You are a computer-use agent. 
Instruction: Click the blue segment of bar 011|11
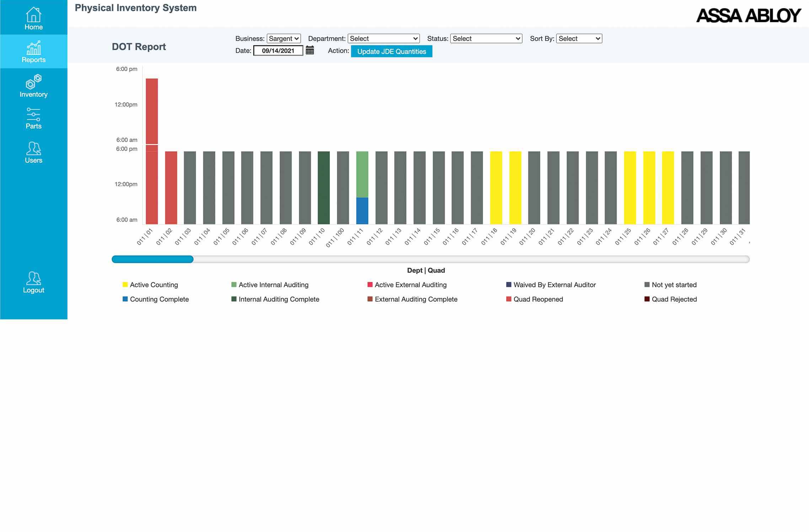[362, 211]
